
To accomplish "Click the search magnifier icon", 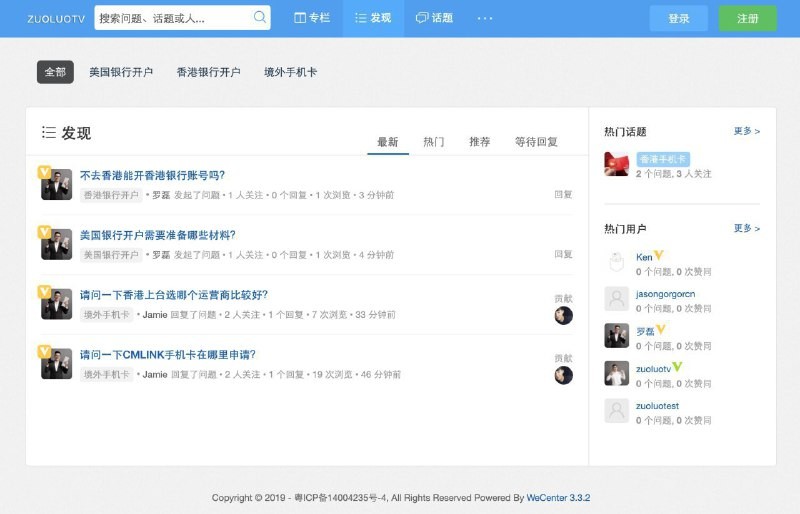I will [260, 18].
